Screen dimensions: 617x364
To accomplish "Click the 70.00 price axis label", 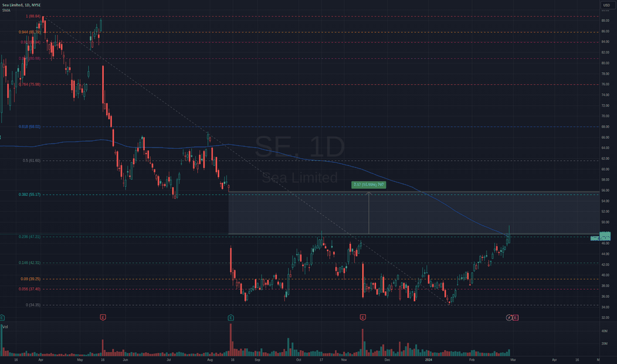I will coord(605,116).
